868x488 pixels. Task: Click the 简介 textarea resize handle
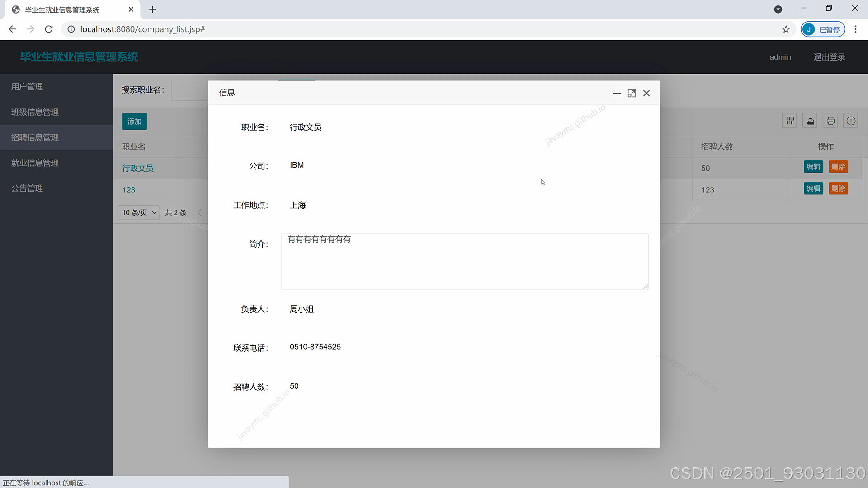[x=645, y=286]
